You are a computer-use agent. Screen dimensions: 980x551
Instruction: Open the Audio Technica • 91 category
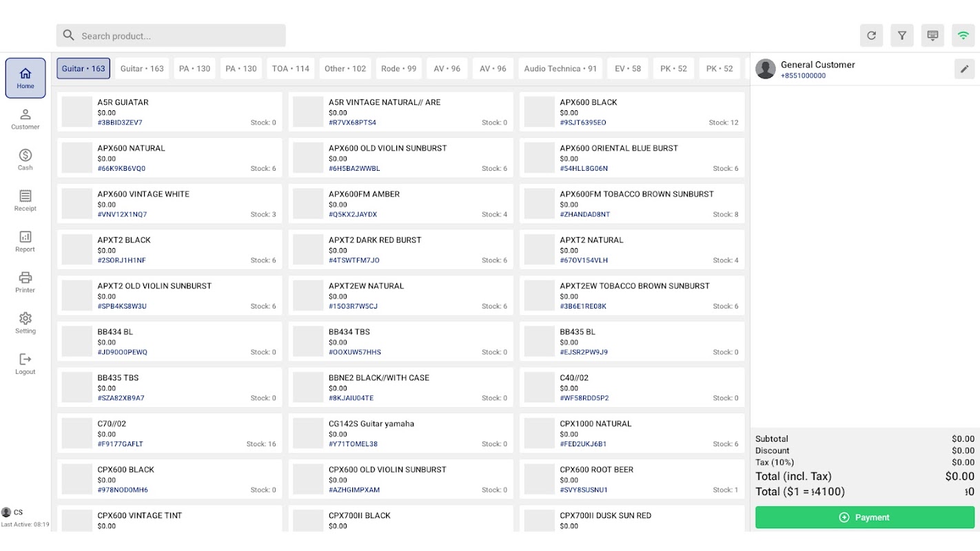(x=560, y=68)
